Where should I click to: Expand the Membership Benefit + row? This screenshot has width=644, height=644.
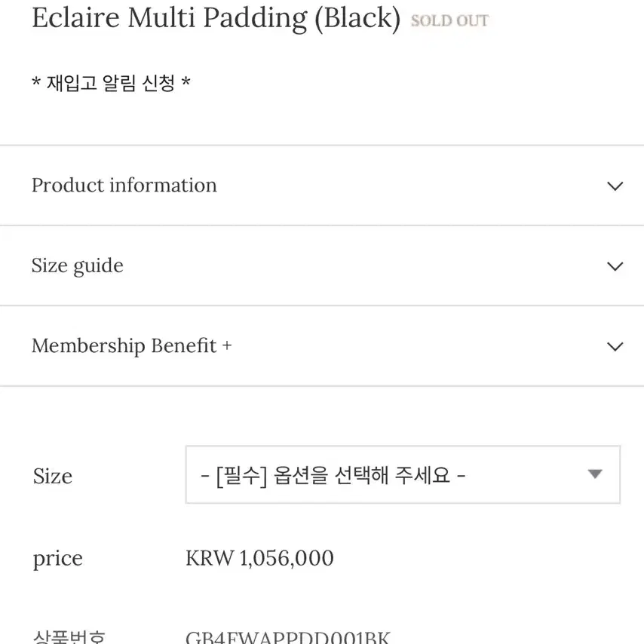pos(322,346)
